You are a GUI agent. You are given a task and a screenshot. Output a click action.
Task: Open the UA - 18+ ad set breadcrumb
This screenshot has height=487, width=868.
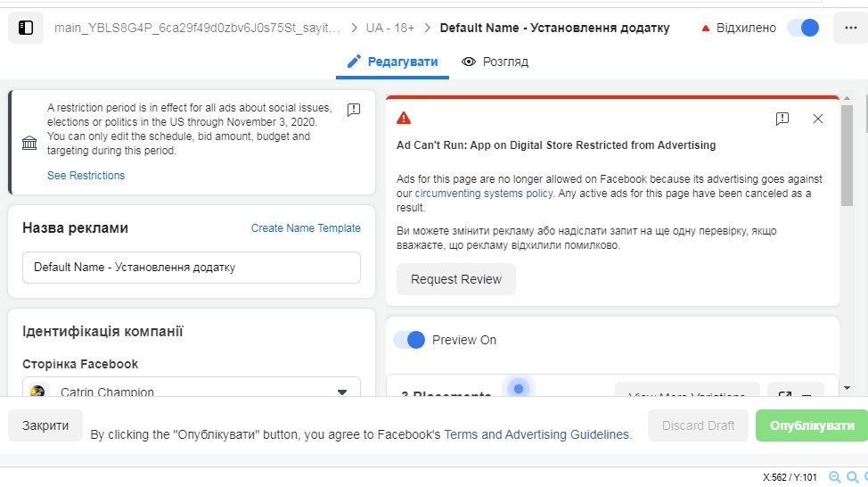(x=392, y=28)
